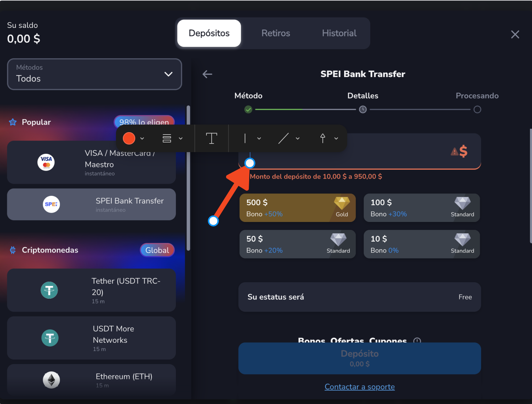Viewport: 532px width, 404px height.
Task: Click the Visa MasterCard logo icon
Action: (x=46, y=162)
